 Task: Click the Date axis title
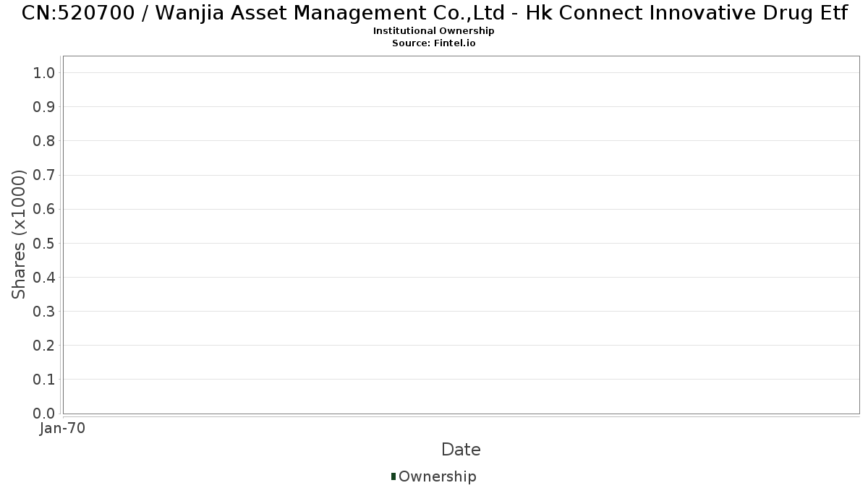tap(461, 450)
